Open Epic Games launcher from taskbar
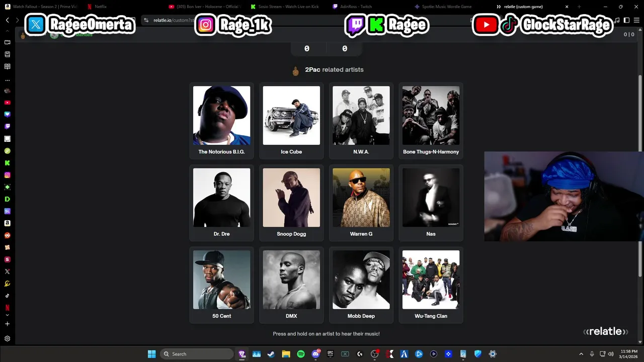Image resolution: width=644 pixels, height=362 pixels. click(330, 354)
